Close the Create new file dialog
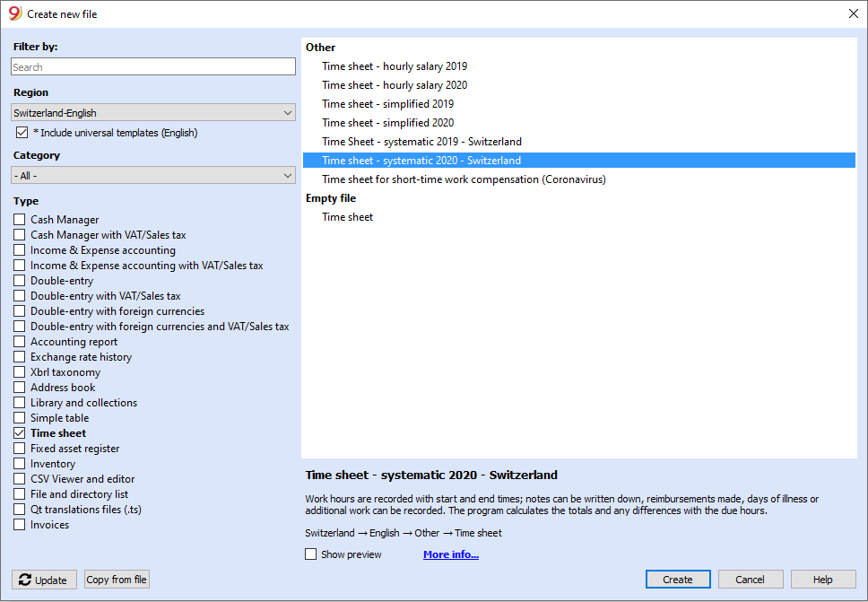 click(x=853, y=13)
